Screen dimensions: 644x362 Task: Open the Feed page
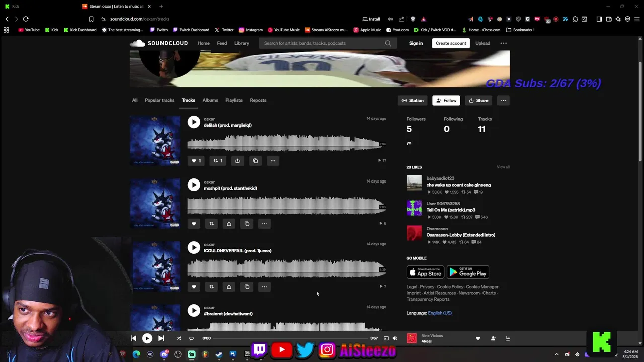tap(222, 43)
